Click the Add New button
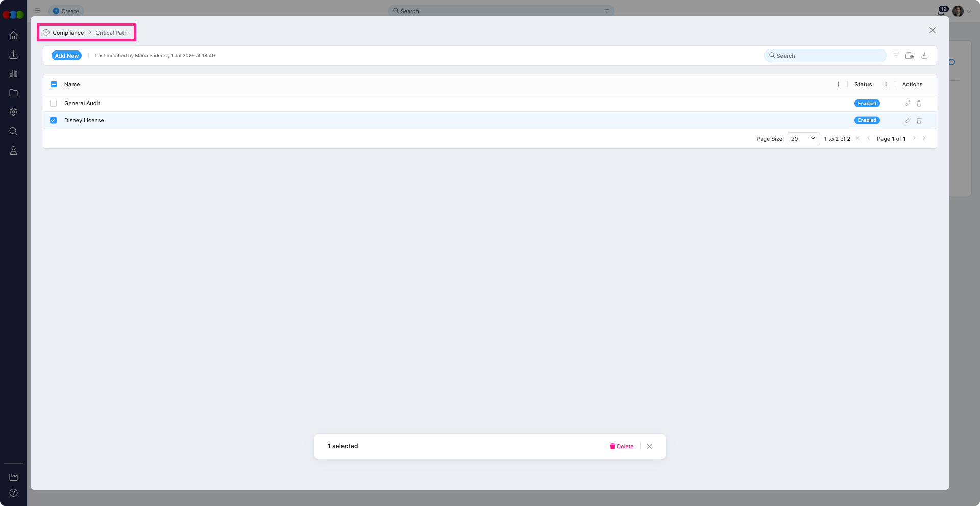 coord(66,56)
